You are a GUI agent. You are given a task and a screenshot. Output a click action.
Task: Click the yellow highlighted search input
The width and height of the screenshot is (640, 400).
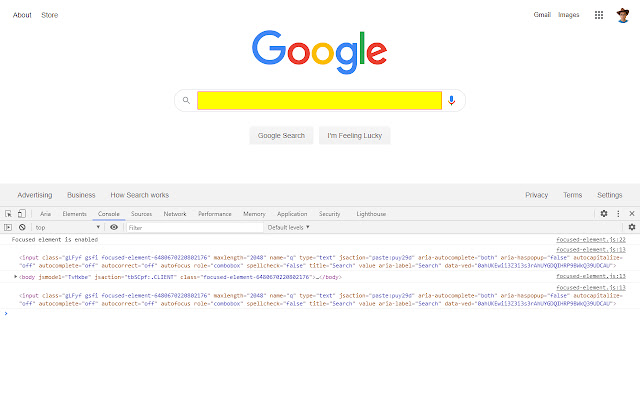coord(319,100)
